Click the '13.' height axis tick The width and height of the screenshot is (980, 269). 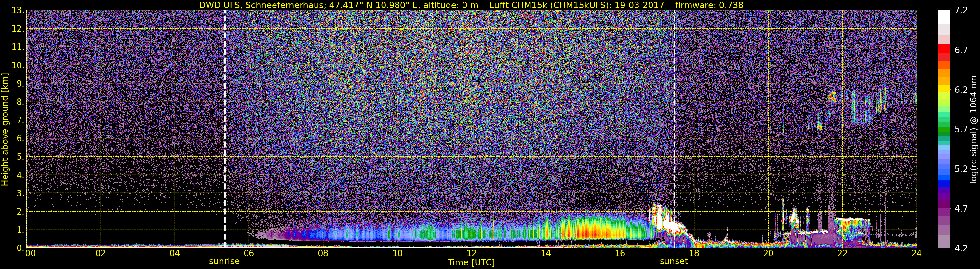point(18,11)
